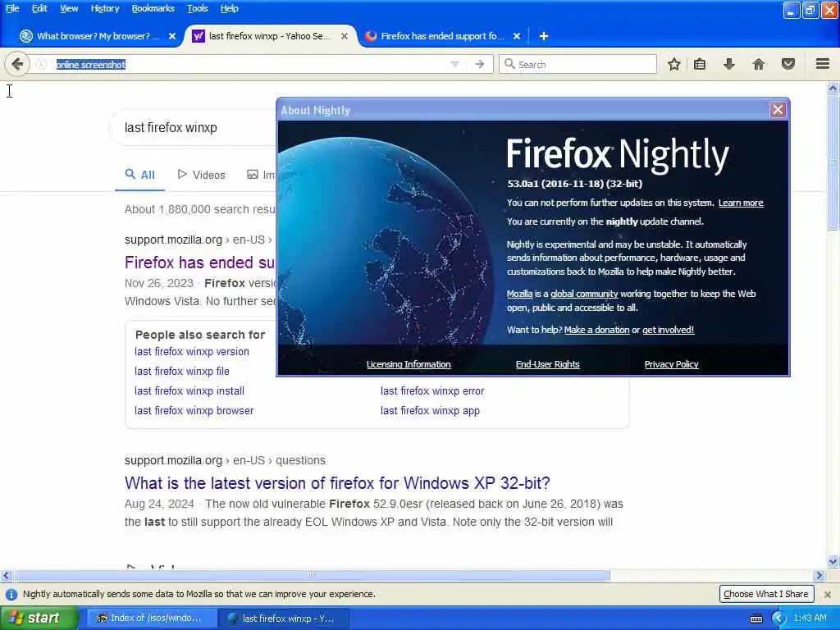This screenshot has width=840, height=630.
Task: Open the View menu
Action: 69,8
